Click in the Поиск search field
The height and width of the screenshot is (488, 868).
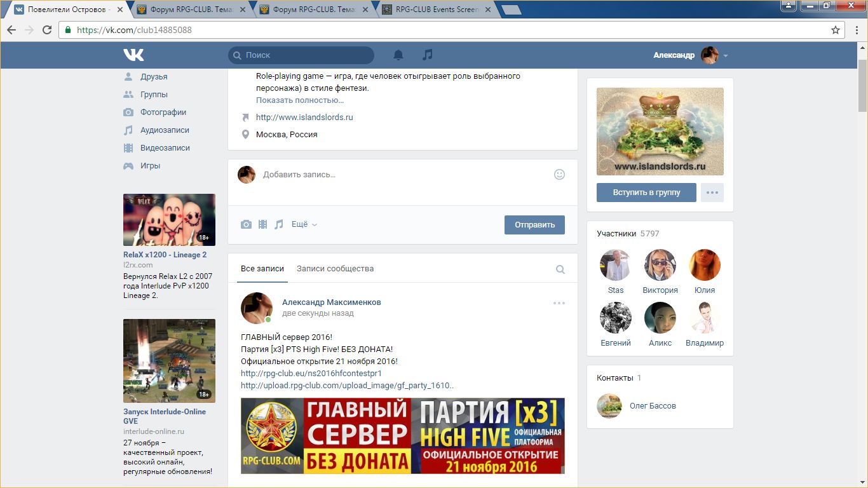click(x=301, y=55)
